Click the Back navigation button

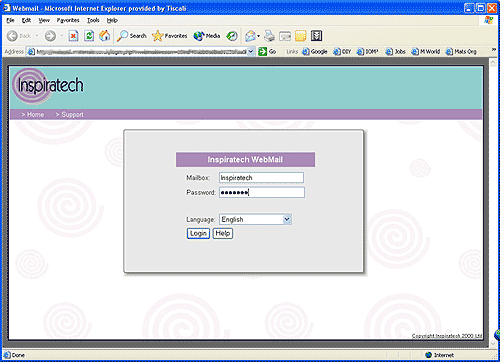tap(19, 36)
